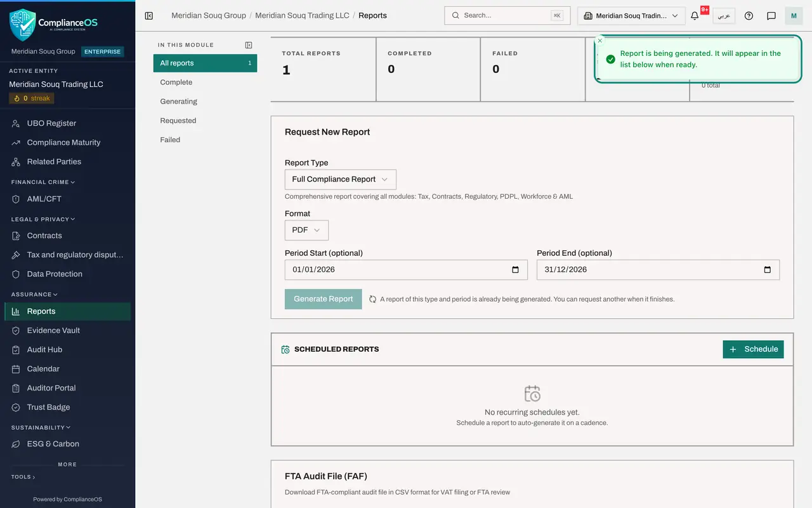
Task: Switch language to Arabic
Action: point(724,16)
